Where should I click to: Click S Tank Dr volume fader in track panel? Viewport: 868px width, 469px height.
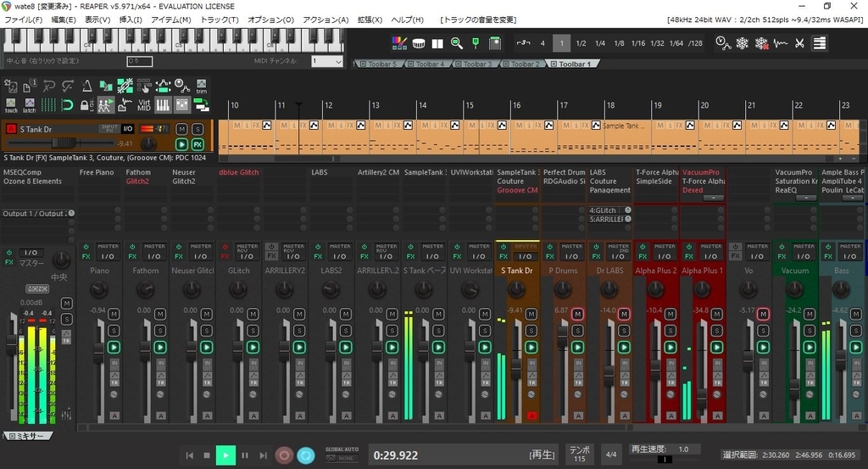[64, 143]
